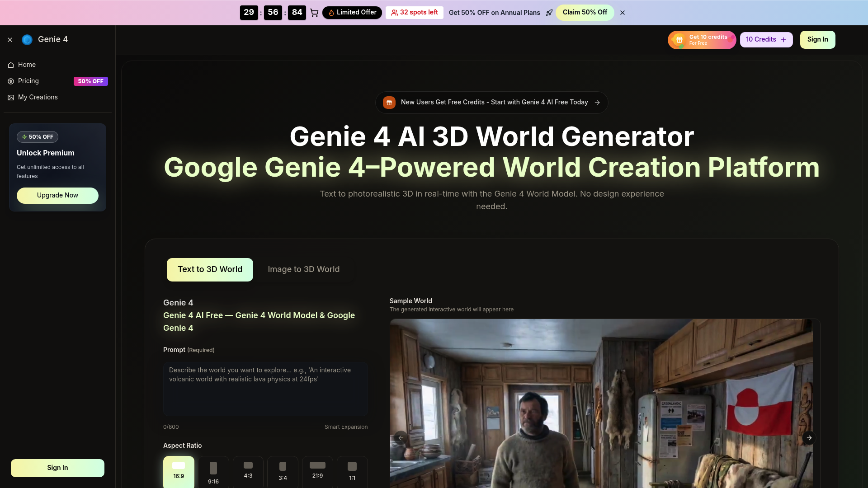Click the flame icon on Limited Offer badge
Image resolution: width=868 pixels, height=488 pixels.
pos(331,13)
